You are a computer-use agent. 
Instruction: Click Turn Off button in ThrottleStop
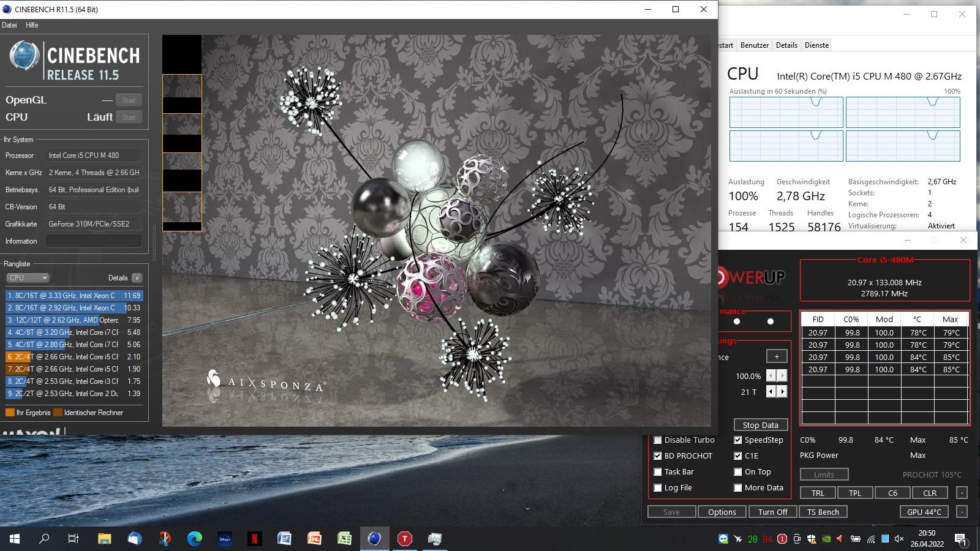[x=773, y=512]
